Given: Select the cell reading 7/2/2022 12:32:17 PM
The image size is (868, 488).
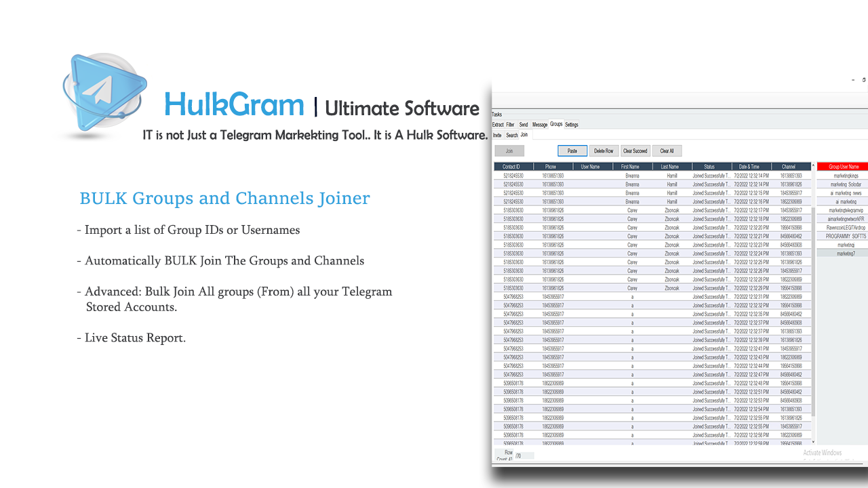Looking at the screenshot, I should pyautogui.click(x=751, y=210).
